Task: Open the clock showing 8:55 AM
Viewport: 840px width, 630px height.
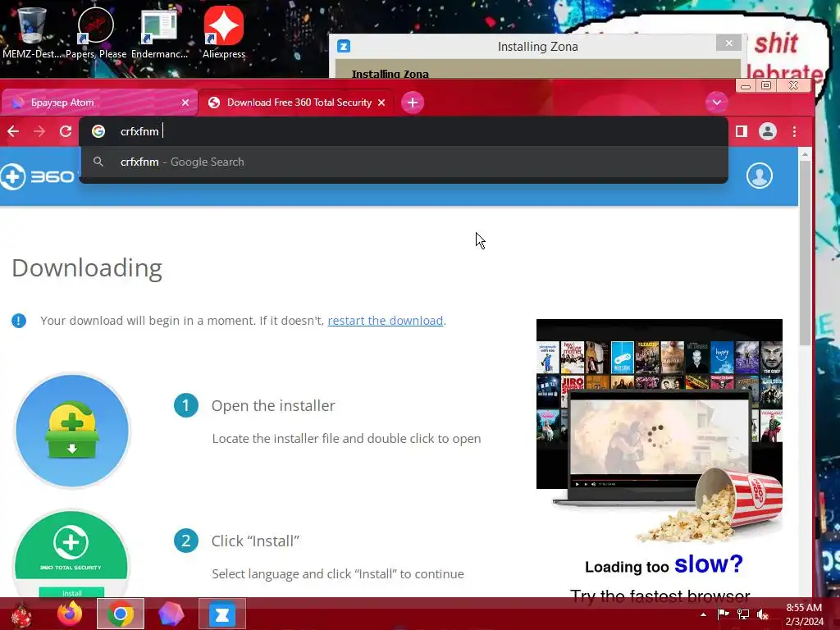Action: click(x=804, y=614)
